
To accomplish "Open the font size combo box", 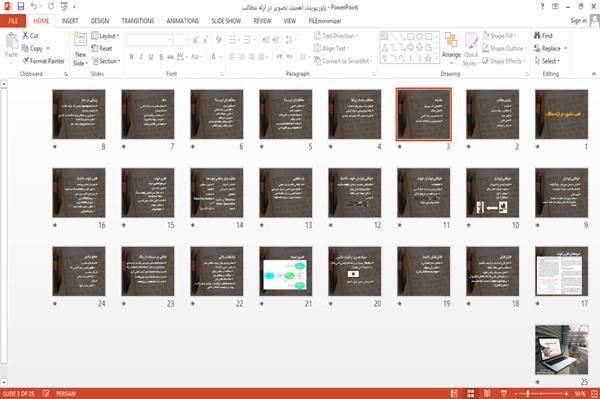I will (x=181, y=40).
